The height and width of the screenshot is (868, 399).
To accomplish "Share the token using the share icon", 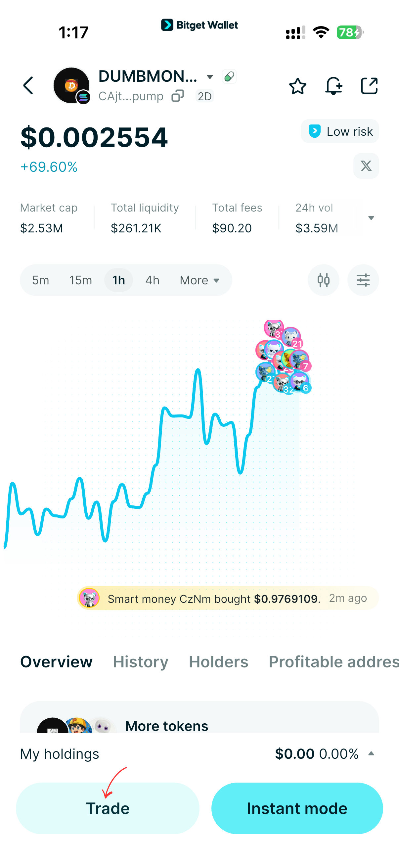I will pos(369,86).
